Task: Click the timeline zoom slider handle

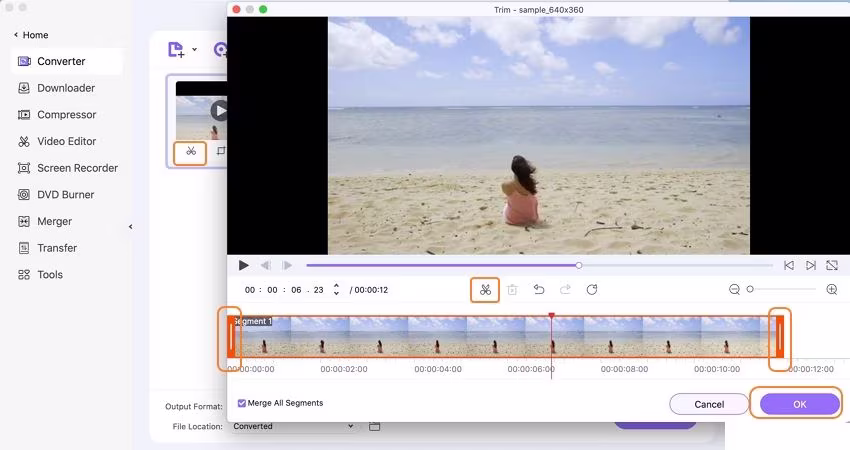Action: pyautogui.click(x=750, y=290)
